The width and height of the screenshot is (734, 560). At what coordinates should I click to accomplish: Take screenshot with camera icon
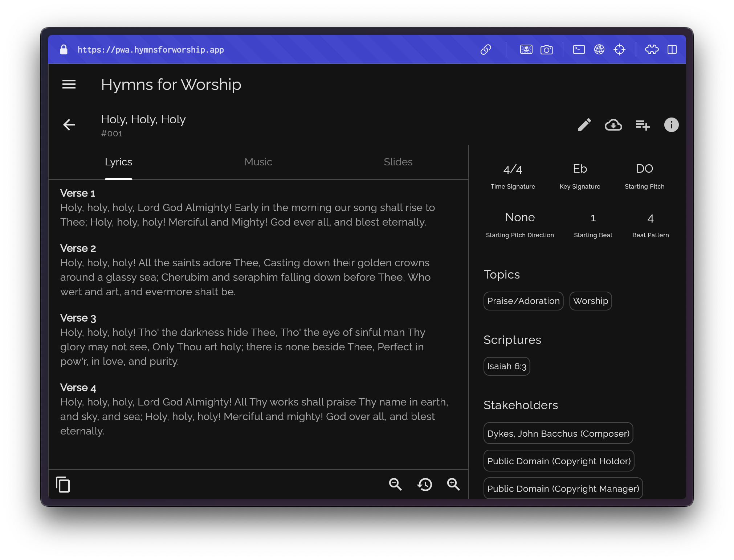point(546,49)
